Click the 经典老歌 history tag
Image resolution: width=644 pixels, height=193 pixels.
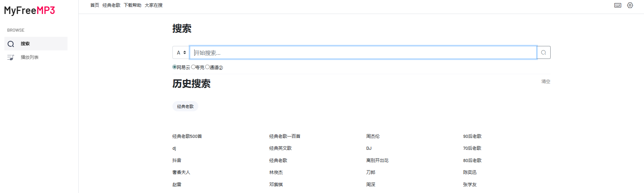(185, 107)
